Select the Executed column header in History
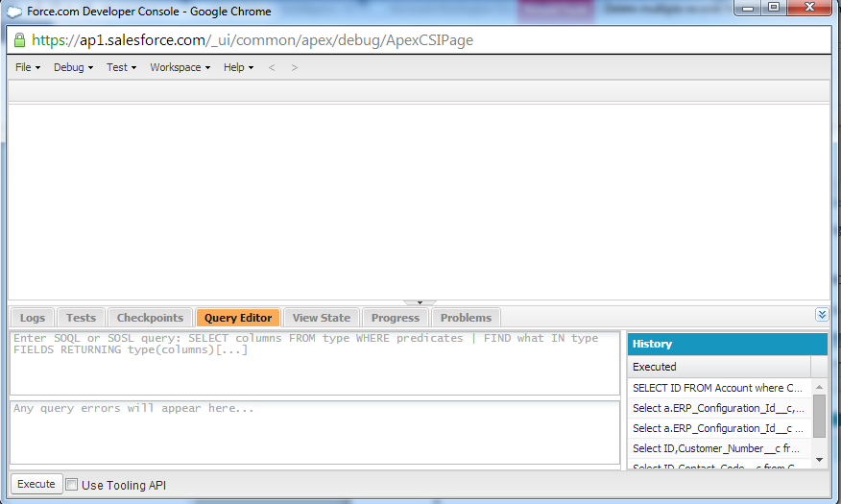 (719, 367)
